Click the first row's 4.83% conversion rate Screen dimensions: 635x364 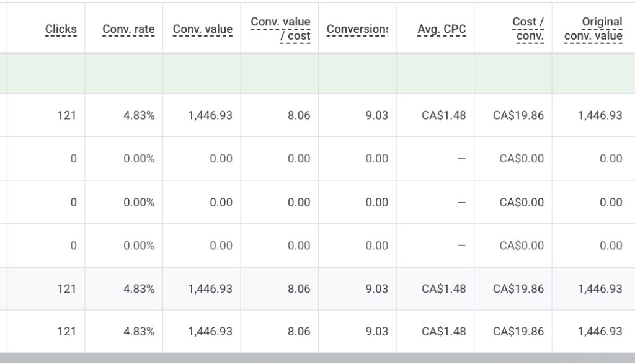tap(139, 115)
